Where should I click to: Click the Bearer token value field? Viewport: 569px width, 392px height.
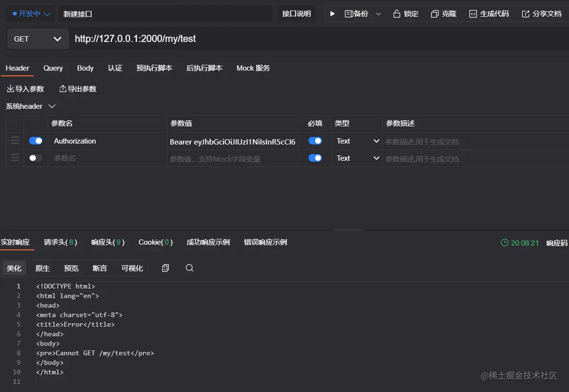[x=233, y=142]
